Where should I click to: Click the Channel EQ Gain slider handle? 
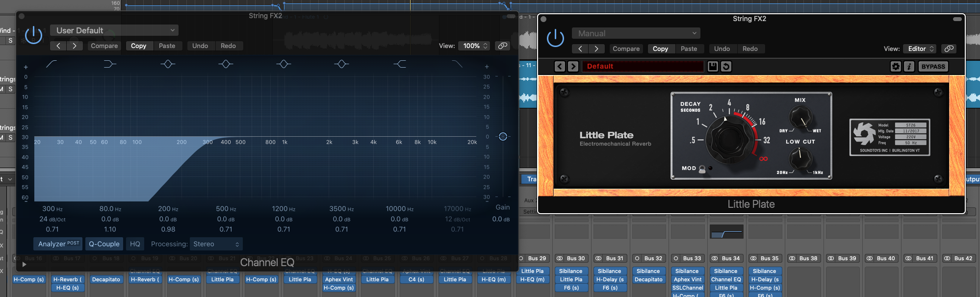(x=503, y=137)
